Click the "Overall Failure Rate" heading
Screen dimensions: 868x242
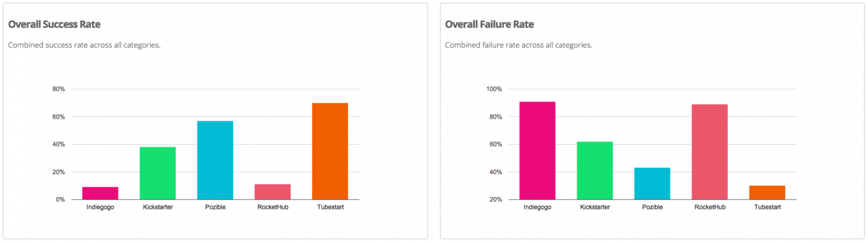[490, 25]
